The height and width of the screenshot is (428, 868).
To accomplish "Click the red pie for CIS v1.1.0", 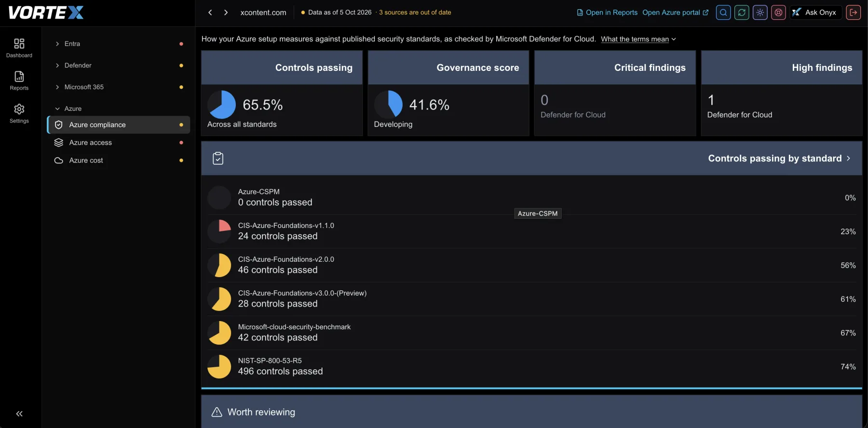I will pyautogui.click(x=219, y=232).
